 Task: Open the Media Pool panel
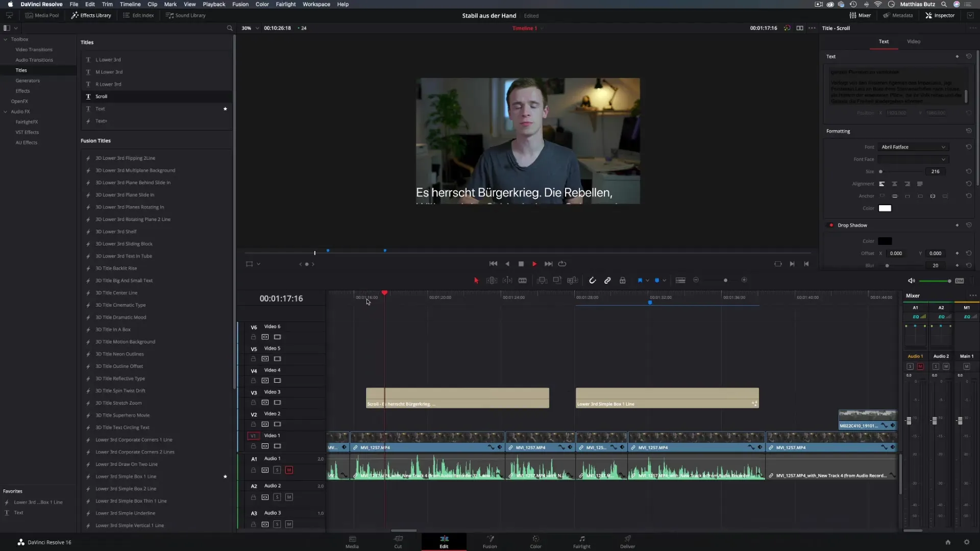pyautogui.click(x=42, y=15)
